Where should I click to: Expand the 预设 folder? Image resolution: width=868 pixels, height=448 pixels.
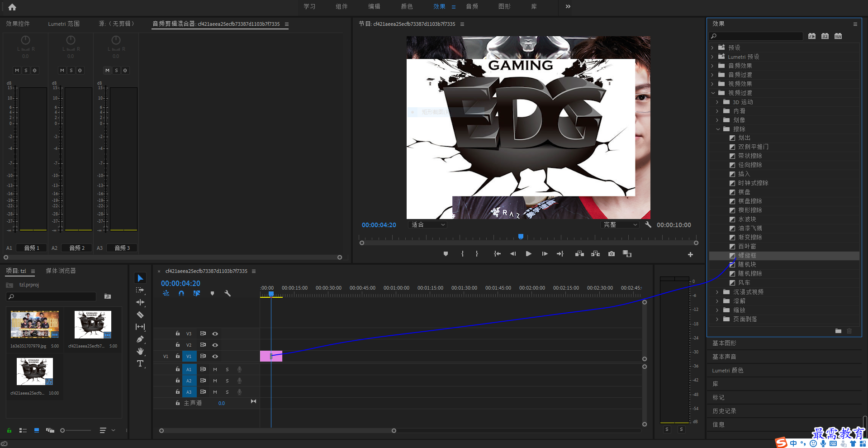(x=712, y=48)
